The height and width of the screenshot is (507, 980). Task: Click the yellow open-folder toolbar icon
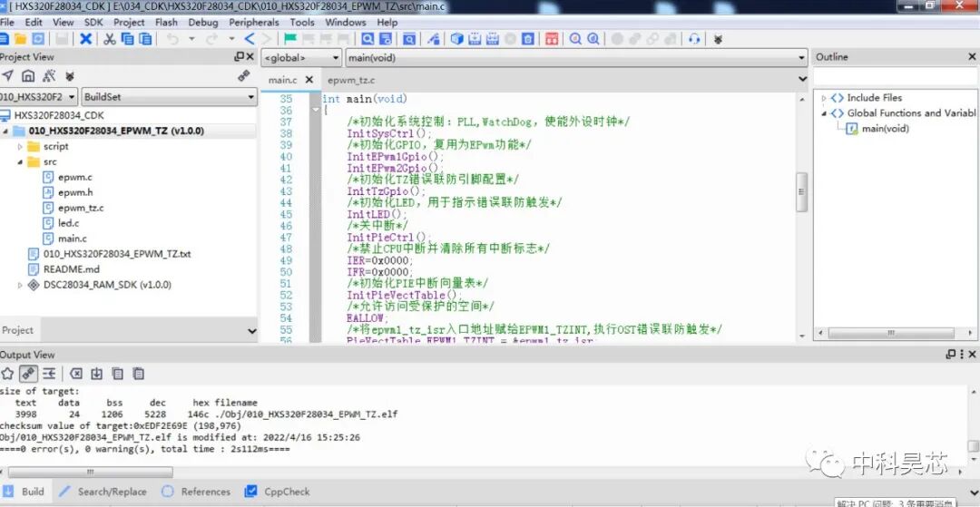[x=21, y=39]
